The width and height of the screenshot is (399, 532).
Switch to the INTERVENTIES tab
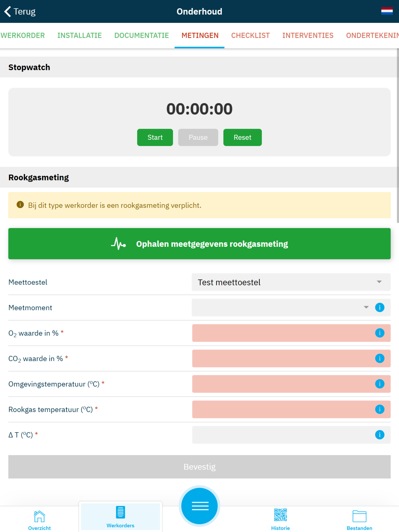coord(308,36)
